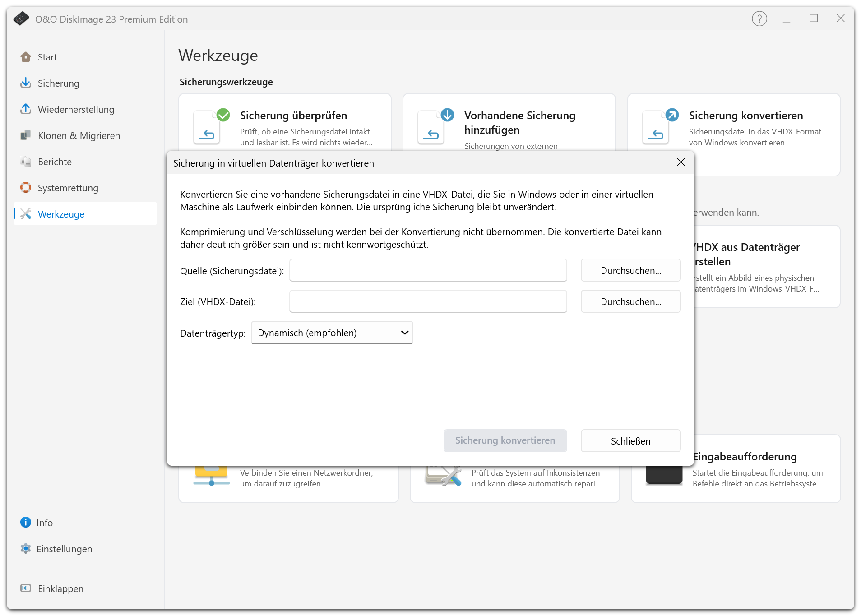Click the Wiederherstellung upload icon
This screenshot has width=861, height=616.
click(26, 109)
